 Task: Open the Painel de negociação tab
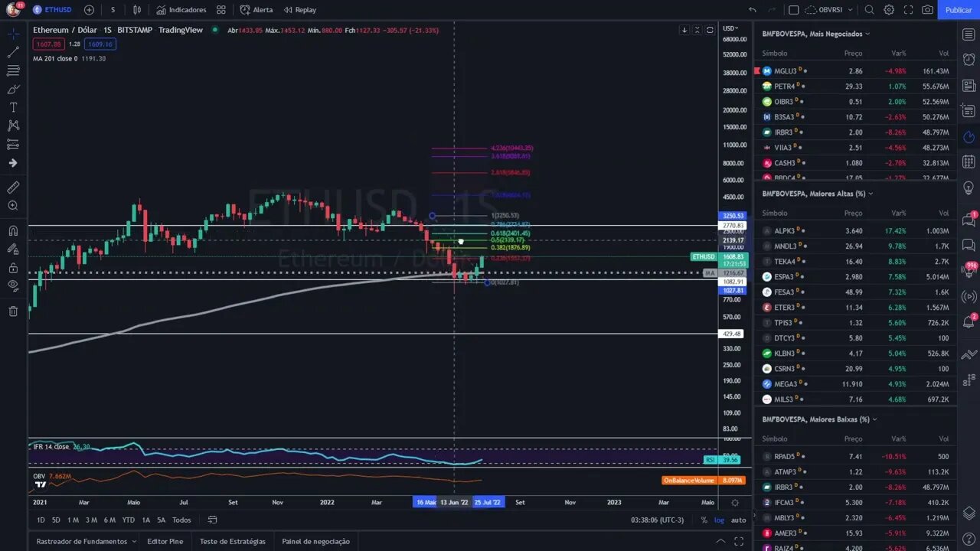pyautogui.click(x=315, y=541)
